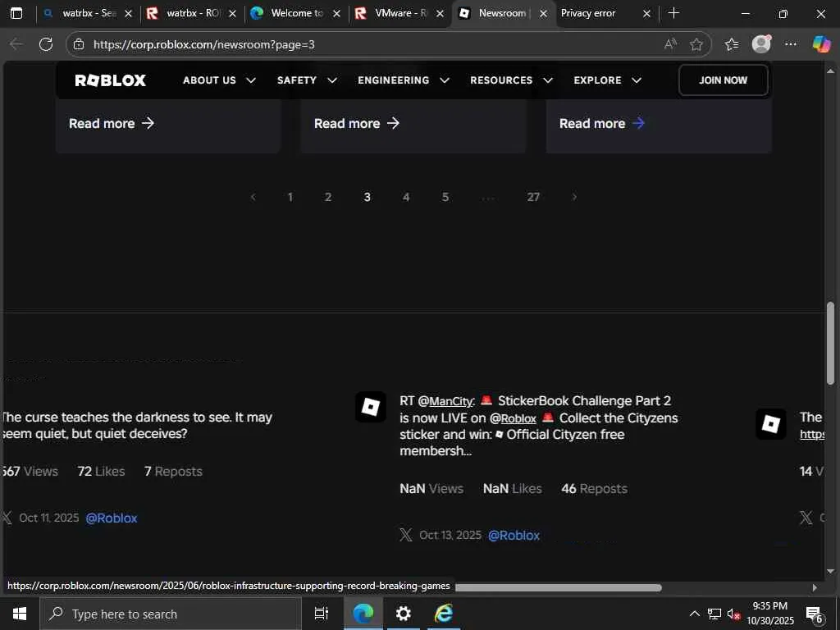This screenshot has width=840, height=630.
Task: Open the network status tray icon
Action: click(x=714, y=614)
